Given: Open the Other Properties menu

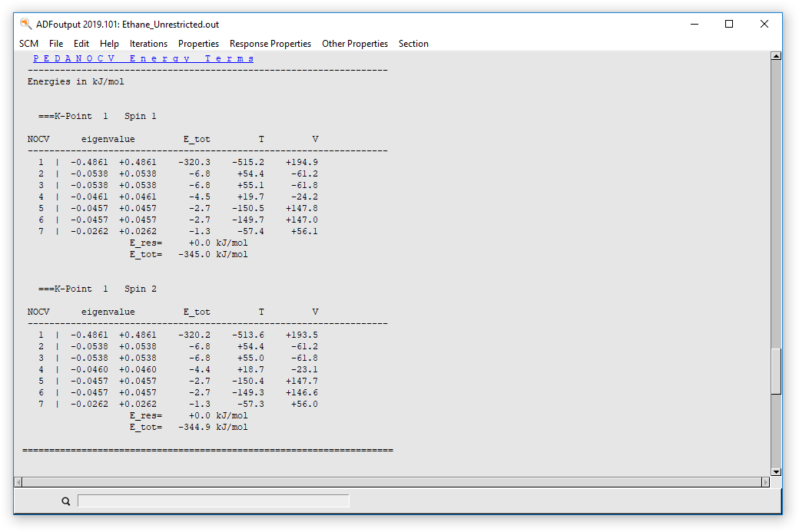Looking at the screenshot, I should point(355,44).
